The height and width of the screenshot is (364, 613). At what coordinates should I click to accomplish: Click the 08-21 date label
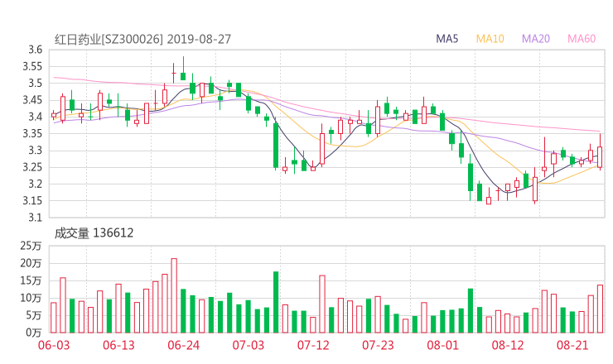click(572, 345)
